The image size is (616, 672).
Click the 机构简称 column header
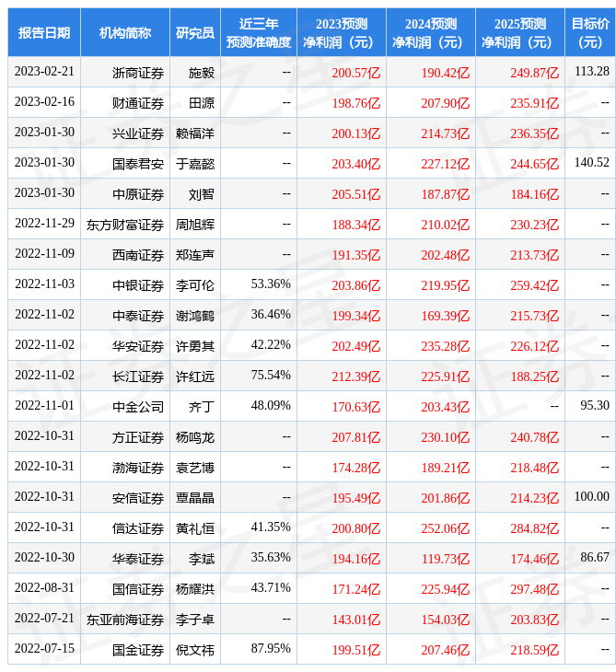pos(125,32)
